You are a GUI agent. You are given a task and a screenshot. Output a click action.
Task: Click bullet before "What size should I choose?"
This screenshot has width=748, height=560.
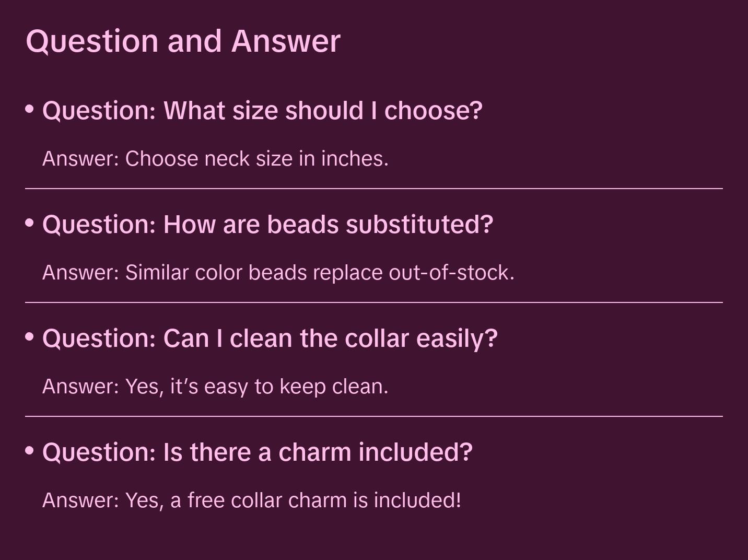tap(30, 109)
